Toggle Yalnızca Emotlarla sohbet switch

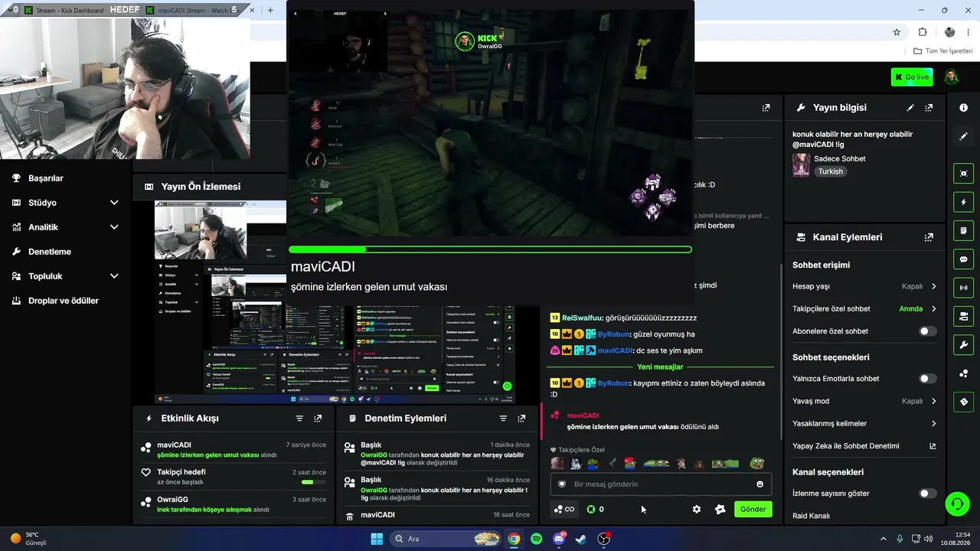[x=927, y=379]
